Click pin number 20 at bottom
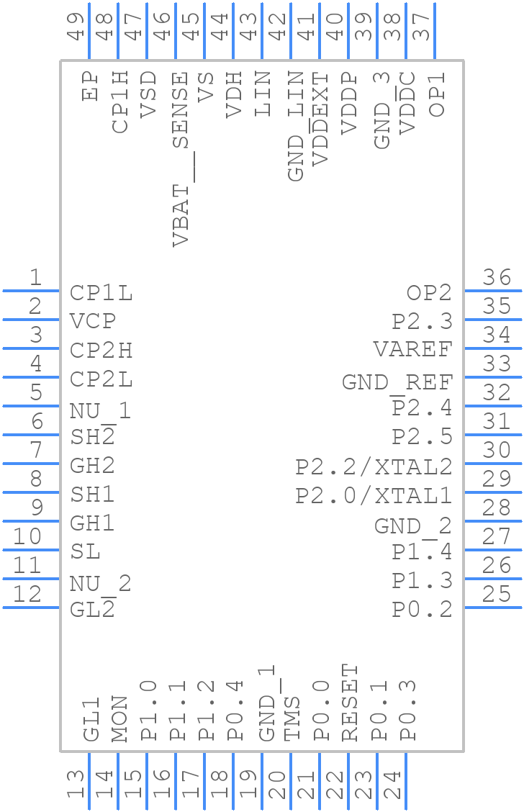The height and width of the screenshot is (812, 524). (277, 785)
